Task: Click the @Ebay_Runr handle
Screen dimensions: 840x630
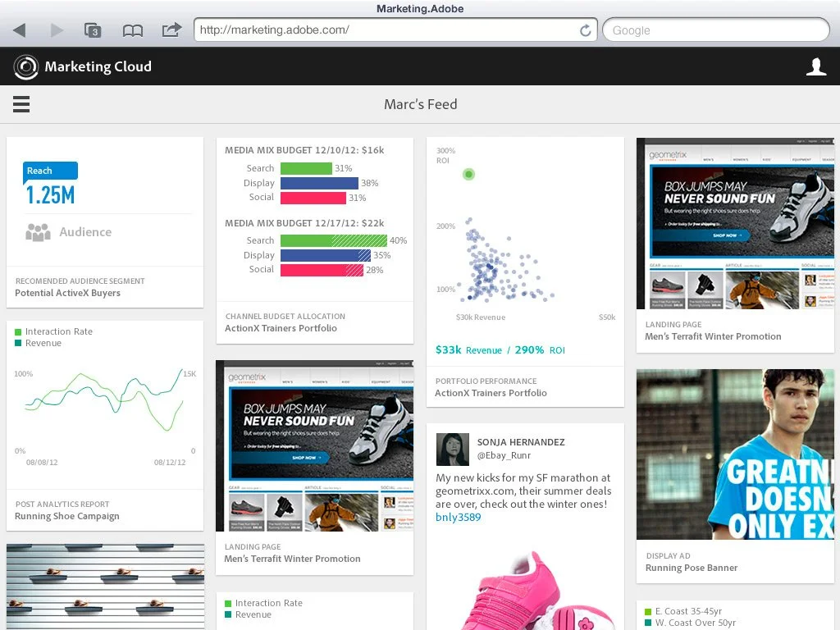Action: (504, 455)
